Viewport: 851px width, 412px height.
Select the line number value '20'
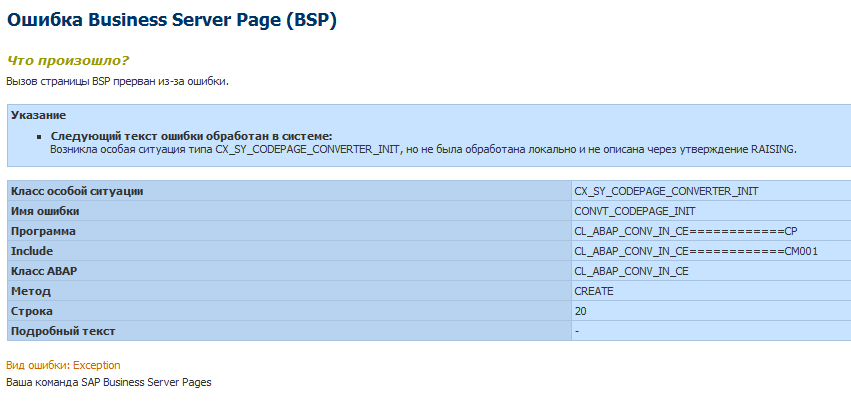coord(580,311)
